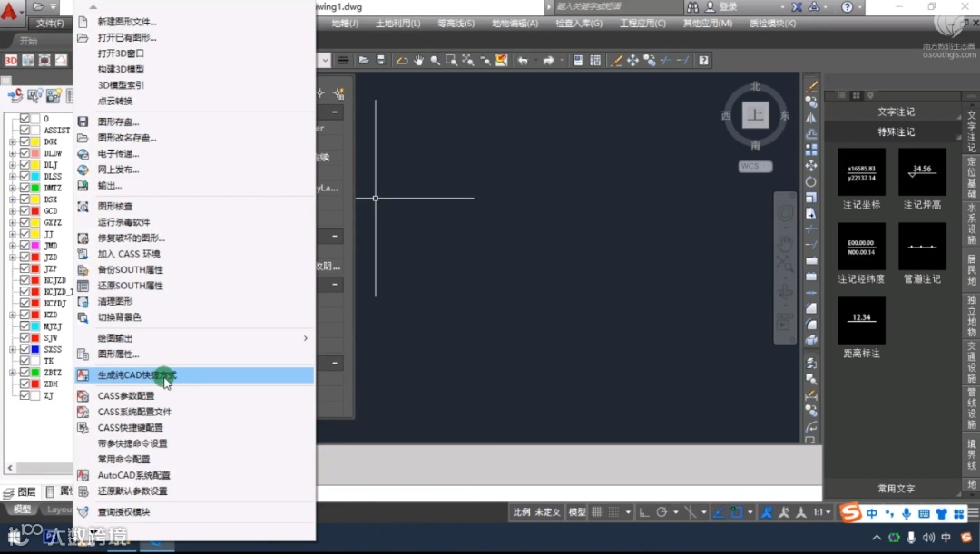Toggle the layer 0 checkbox
980x554 pixels.
24,118
